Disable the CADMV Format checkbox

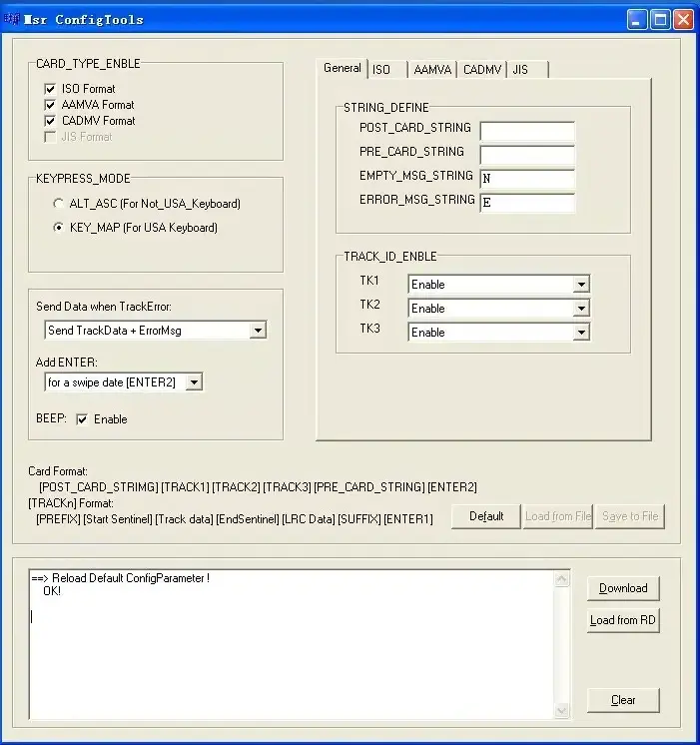click(x=51, y=121)
